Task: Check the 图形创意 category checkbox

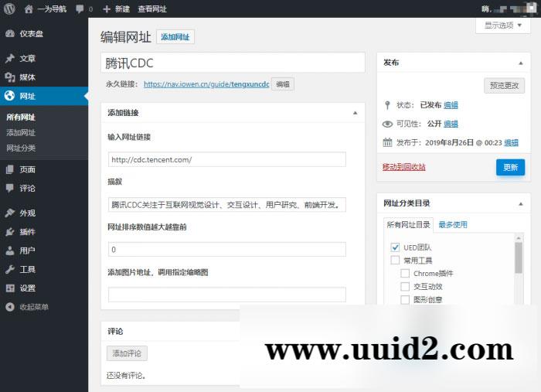Action: point(405,299)
